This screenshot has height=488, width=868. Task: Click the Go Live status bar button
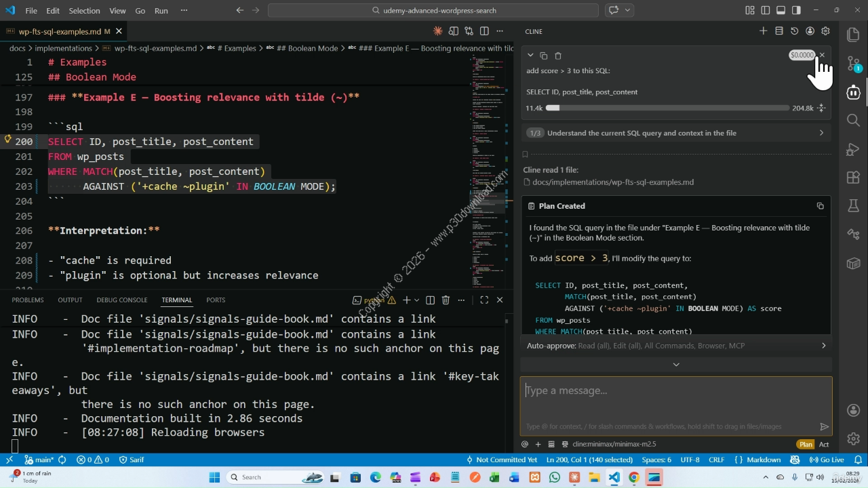click(827, 460)
